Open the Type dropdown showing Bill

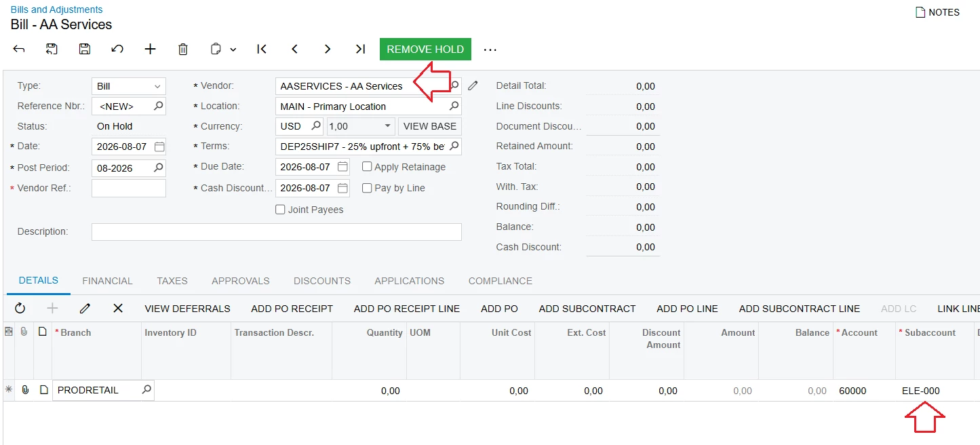129,86
